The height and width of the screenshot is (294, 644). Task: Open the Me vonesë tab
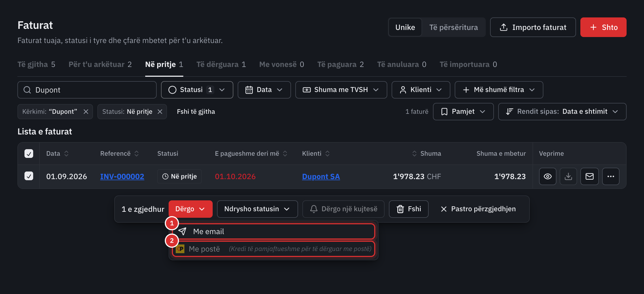[x=281, y=65]
